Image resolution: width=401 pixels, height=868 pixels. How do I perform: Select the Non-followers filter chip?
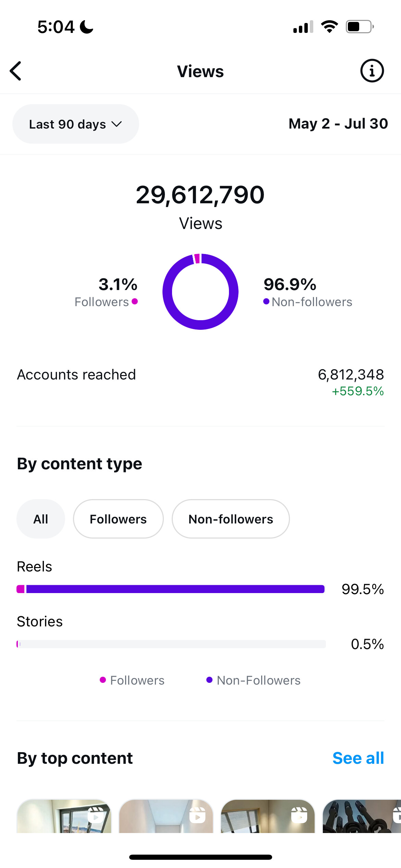(x=231, y=519)
